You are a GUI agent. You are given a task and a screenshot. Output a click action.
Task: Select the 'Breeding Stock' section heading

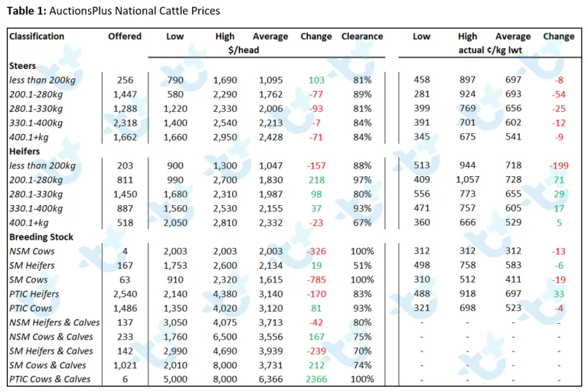click(41, 237)
